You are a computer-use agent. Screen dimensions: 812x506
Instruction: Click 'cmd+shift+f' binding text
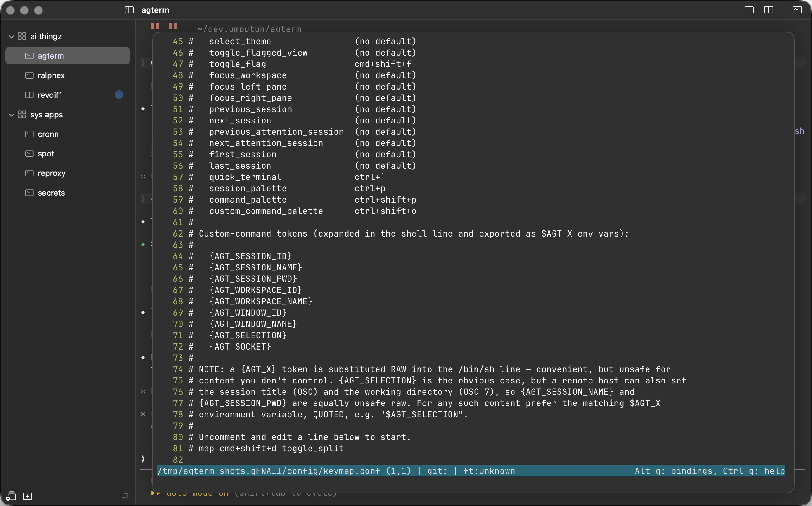pyautogui.click(x=383, y=64)
